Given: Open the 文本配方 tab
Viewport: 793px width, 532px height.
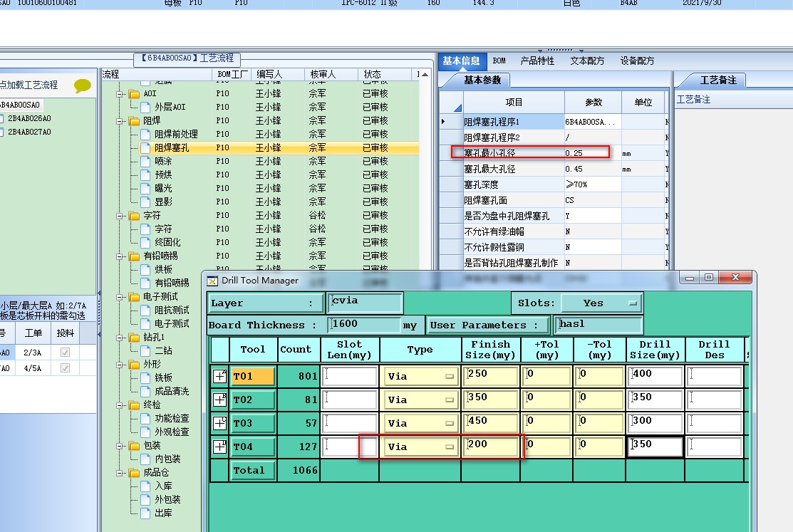Looking at the screenshot, I should [587, 61].
